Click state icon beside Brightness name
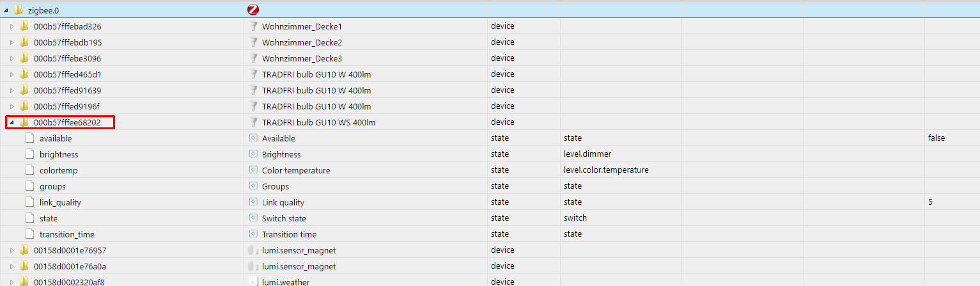The image size is (980, 286). coord(253,154)
